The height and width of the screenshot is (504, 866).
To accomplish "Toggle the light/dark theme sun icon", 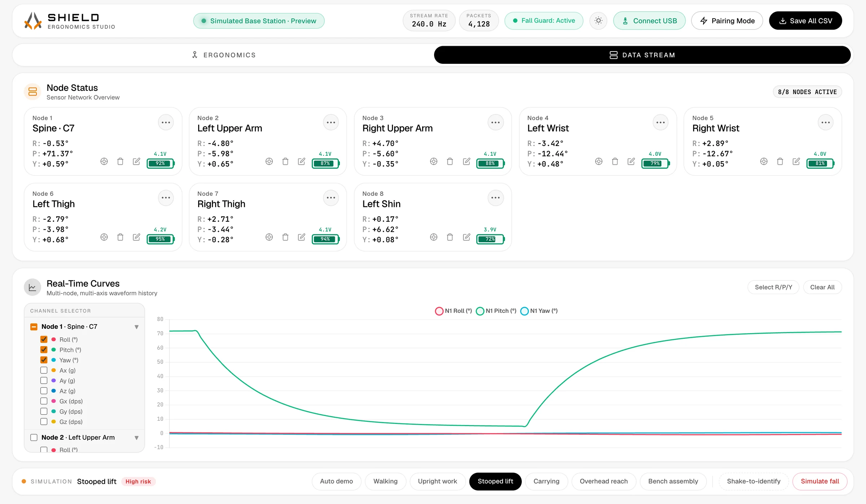I will click(598, 21).
